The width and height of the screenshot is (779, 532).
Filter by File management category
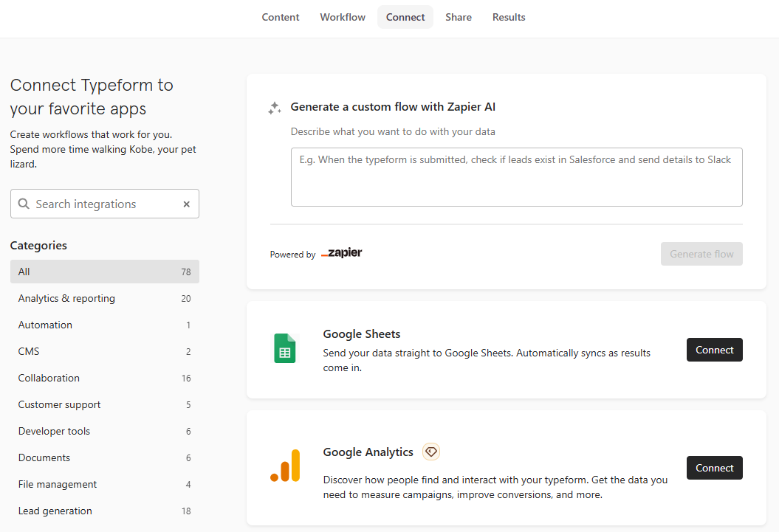pos(105,484)
